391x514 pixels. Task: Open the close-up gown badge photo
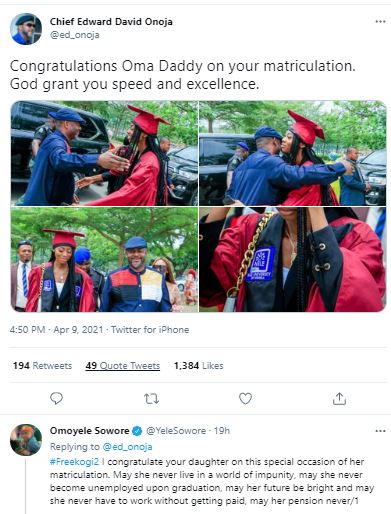pos(293,259)
